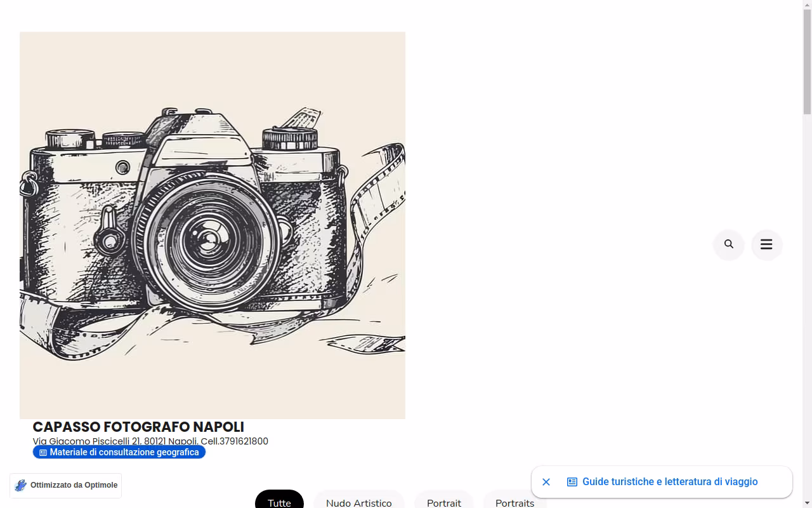Image resolution: width=812 pixels, height=508 pixels.
Task: Click the CAPASSO FOTOGRAFO NAPOLI title
Action: point(138,427)
